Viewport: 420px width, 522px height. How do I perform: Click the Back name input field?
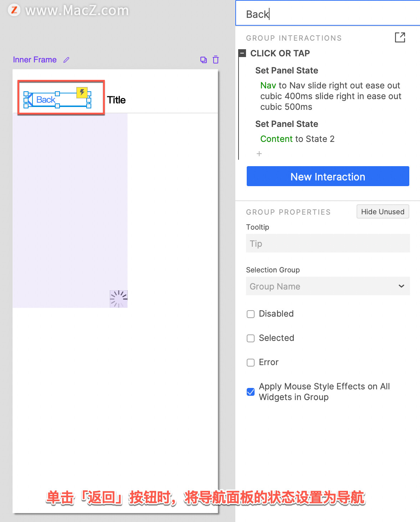click(328, 14)
